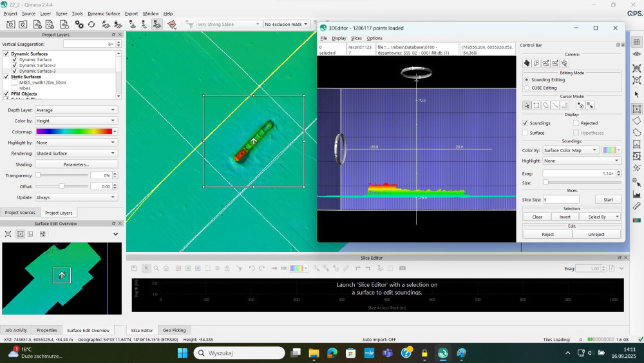
Task: Uncheck the Dynamic Surface-2 layer
Action: (14, 65)
